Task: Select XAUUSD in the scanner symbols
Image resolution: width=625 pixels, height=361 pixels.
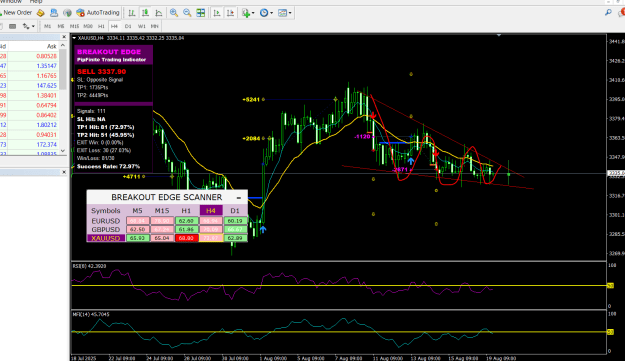Action: click(106, 238)
